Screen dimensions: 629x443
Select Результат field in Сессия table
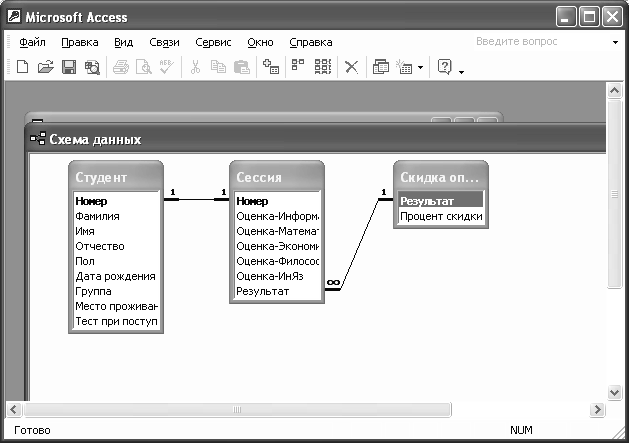(x=277, y=291)
